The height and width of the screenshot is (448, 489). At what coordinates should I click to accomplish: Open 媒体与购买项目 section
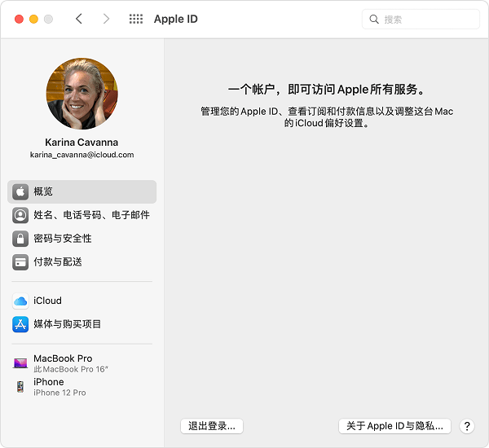pos(82,324)
